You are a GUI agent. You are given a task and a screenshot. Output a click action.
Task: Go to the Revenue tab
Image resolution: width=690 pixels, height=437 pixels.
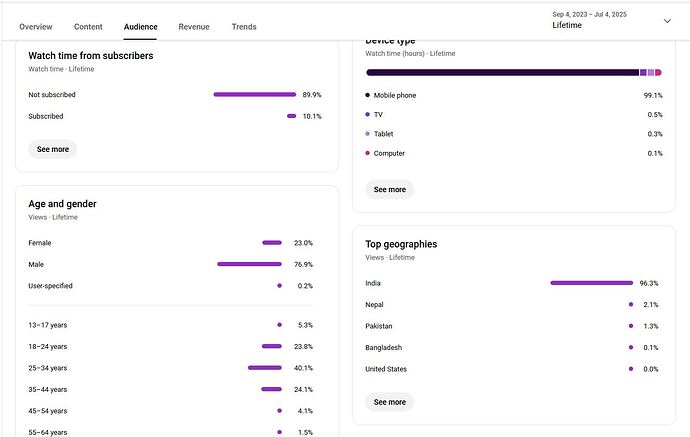194,27
